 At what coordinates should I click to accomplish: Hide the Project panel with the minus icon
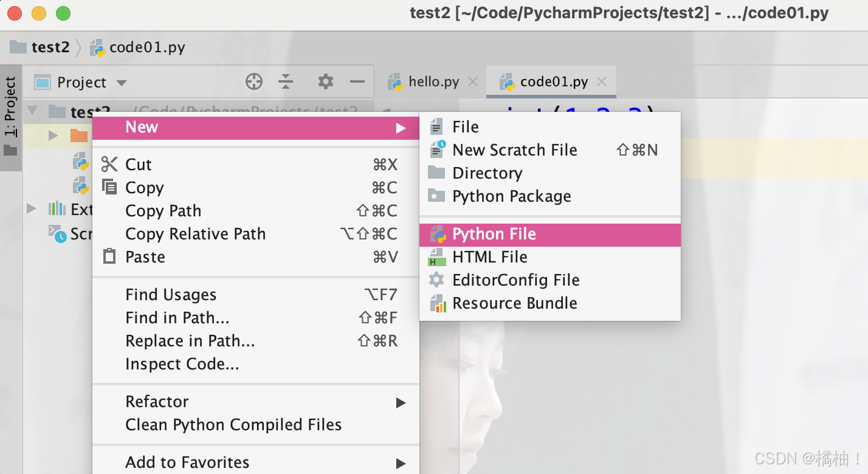357,81
